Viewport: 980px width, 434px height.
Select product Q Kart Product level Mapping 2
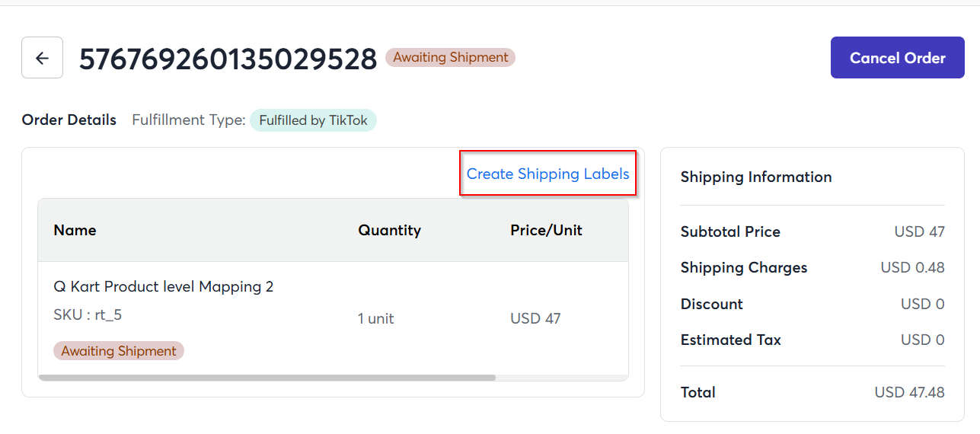click(164, 286)
